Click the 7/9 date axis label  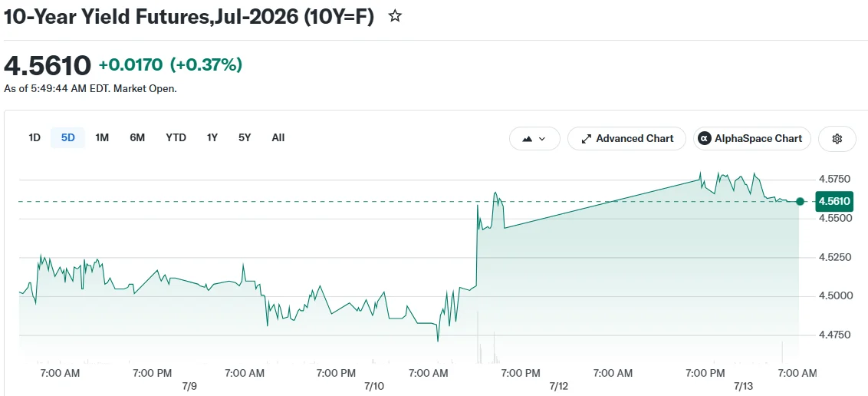189,386
